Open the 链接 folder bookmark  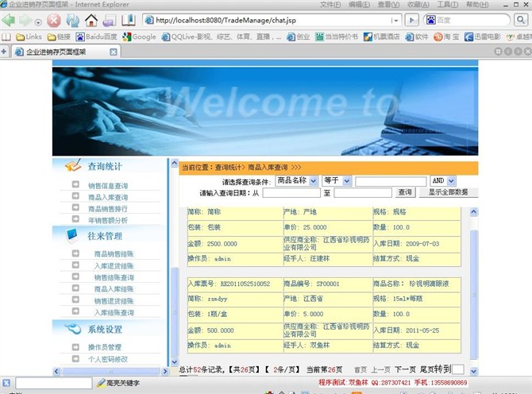tap(59, 37)
